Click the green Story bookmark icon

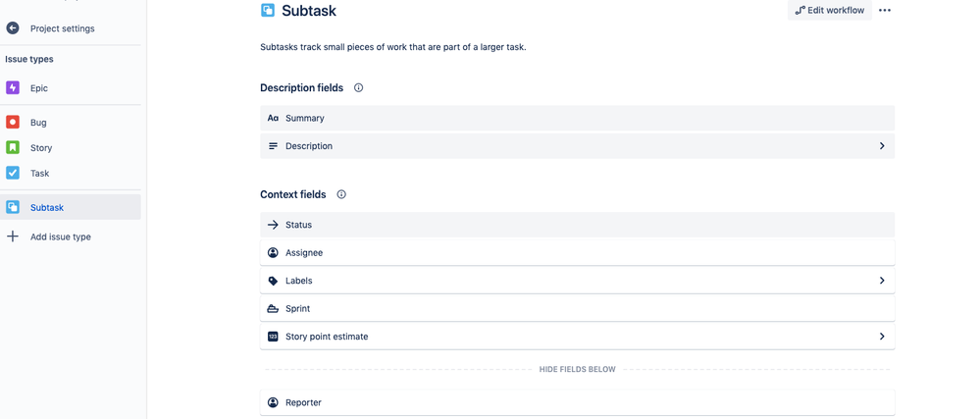tap(13, 148)
